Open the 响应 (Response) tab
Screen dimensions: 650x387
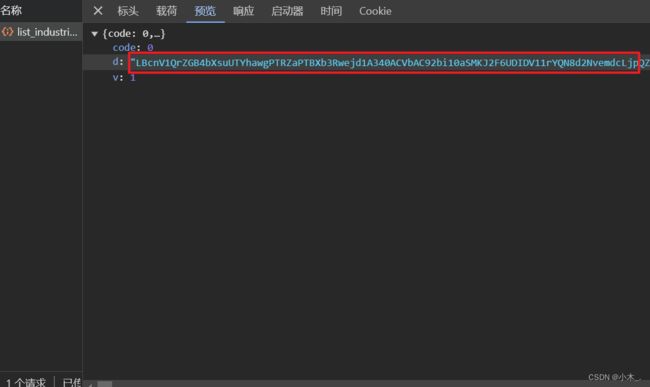(243, 11)
